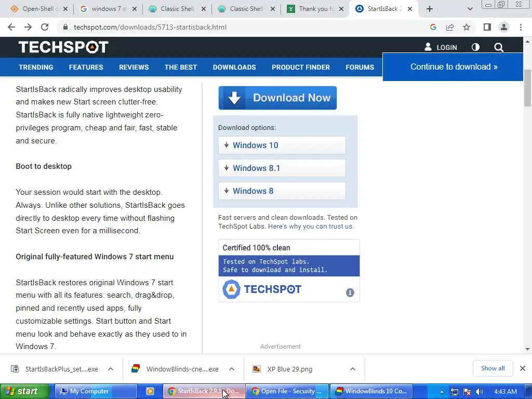Go forward to the next page
The height and width of the screenshot is (399, 532).
tap(28, 27)
